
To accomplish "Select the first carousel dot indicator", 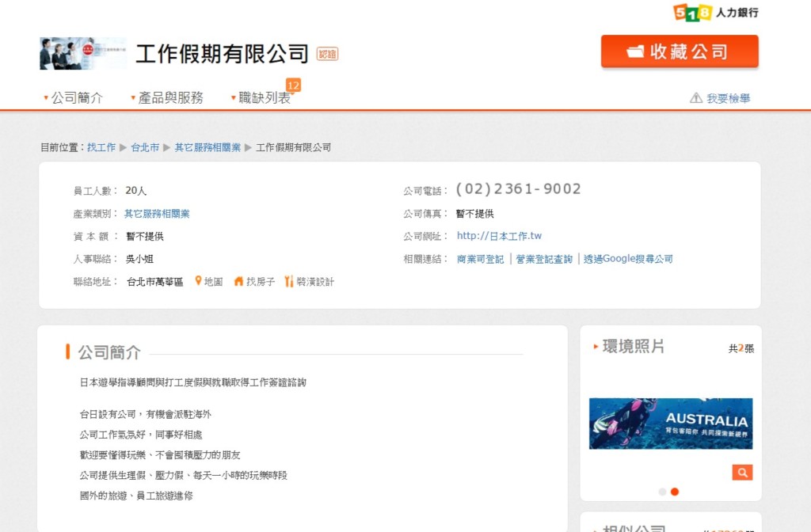I will [662, 492].
